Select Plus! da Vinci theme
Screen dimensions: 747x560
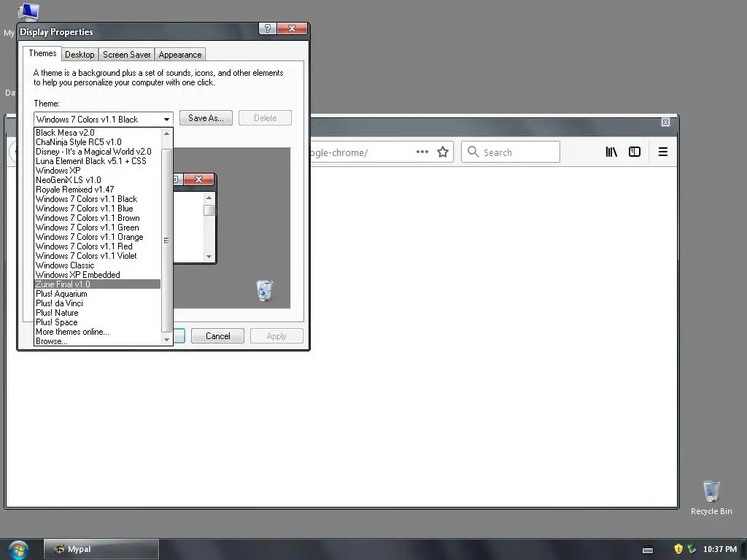pyautogui.click(x=98, y=303)
